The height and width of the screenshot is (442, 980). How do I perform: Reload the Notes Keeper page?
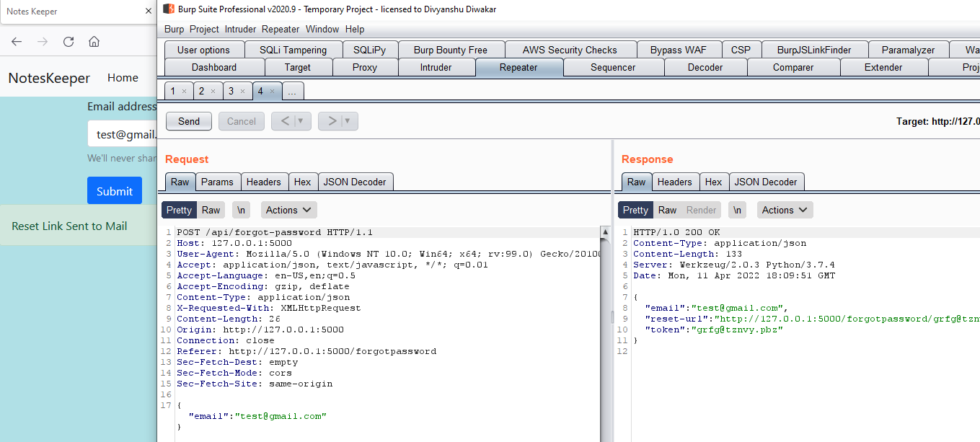click(x=69, y=41)
